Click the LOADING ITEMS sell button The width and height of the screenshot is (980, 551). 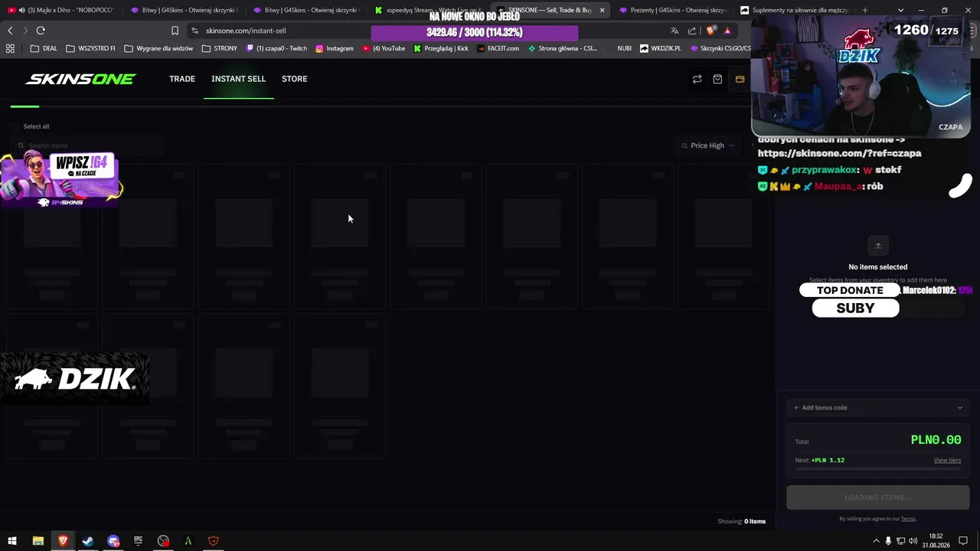click(x=878, y=497)
